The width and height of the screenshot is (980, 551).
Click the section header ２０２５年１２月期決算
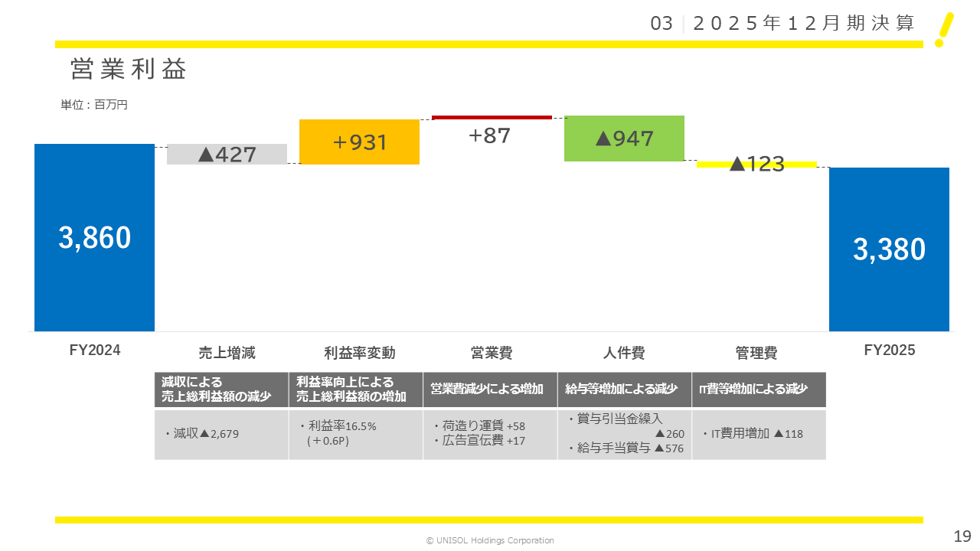[804, 23]
